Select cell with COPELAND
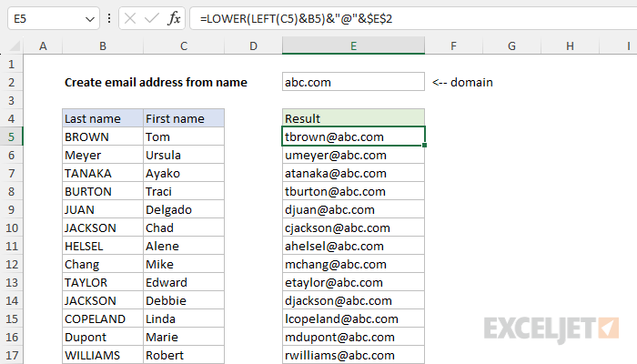This screenshot has height=364, width=637. [x=103, y=318]
